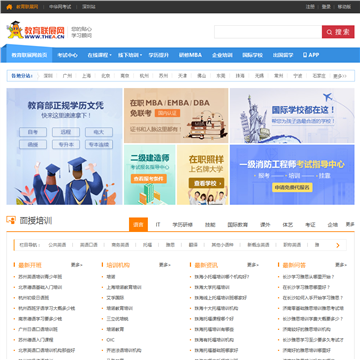Click the red 搜索 search button
The height and width of the screenshot is (360, 360).
tap(338, 32)
